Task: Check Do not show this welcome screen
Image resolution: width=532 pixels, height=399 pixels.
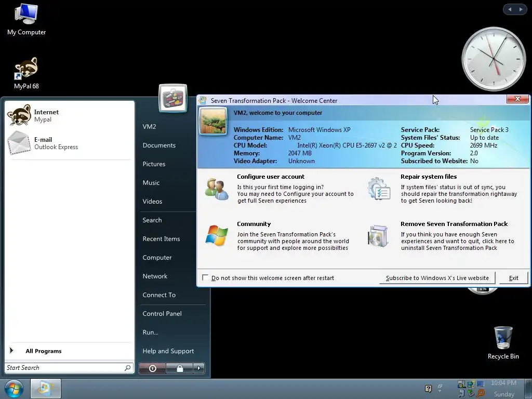Action: coord(205,277)
